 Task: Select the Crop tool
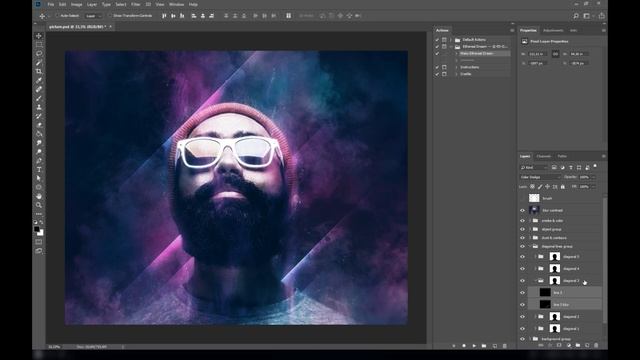pyautogui.click(x=39, y=71)
